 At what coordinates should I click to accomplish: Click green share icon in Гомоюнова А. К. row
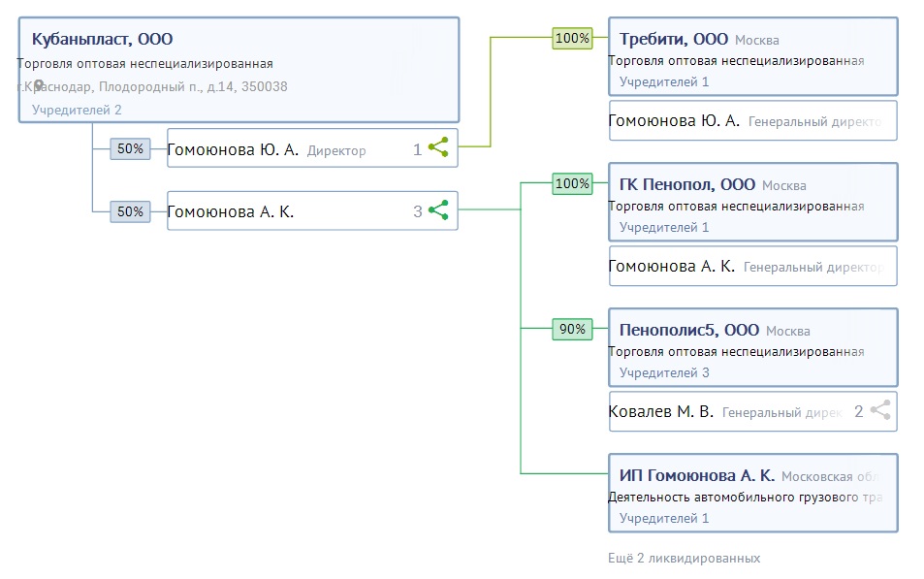coord(438,210)
